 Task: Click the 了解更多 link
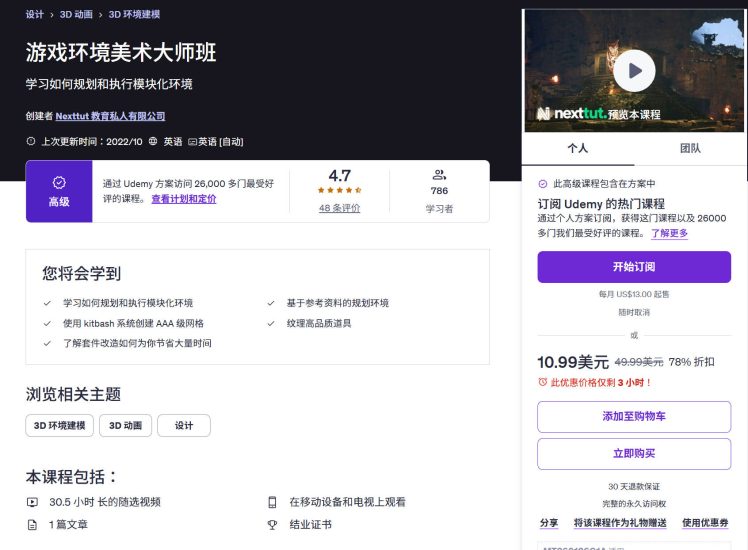(669, 233)
